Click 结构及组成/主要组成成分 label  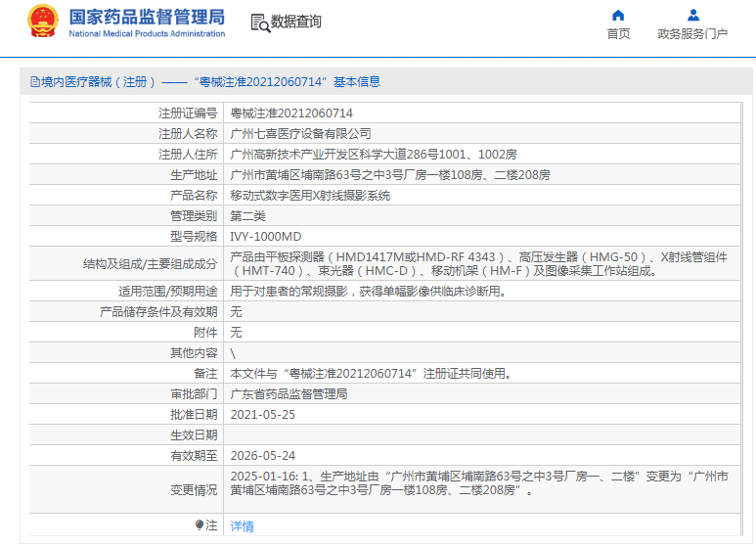pos(151,264)
